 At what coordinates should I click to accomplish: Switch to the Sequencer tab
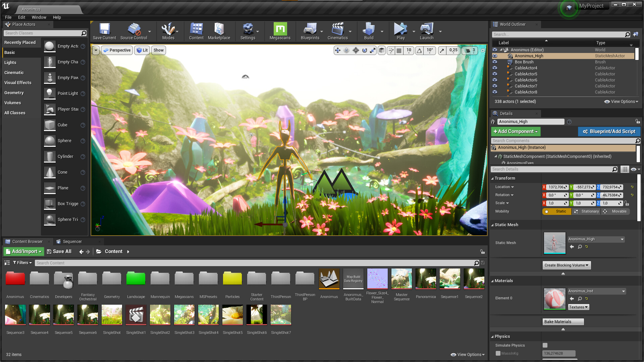(72, 241)
